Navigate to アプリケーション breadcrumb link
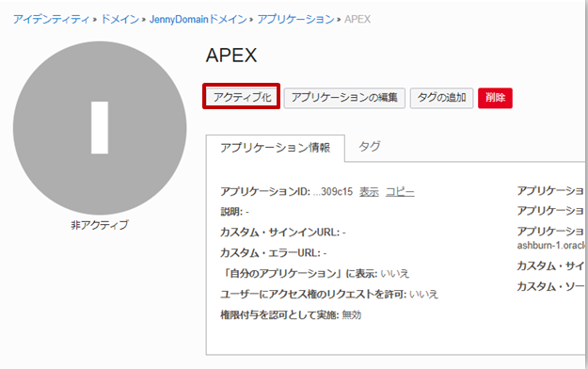Image resolution: width=588 pixels, height=369 pixels. 295,19
